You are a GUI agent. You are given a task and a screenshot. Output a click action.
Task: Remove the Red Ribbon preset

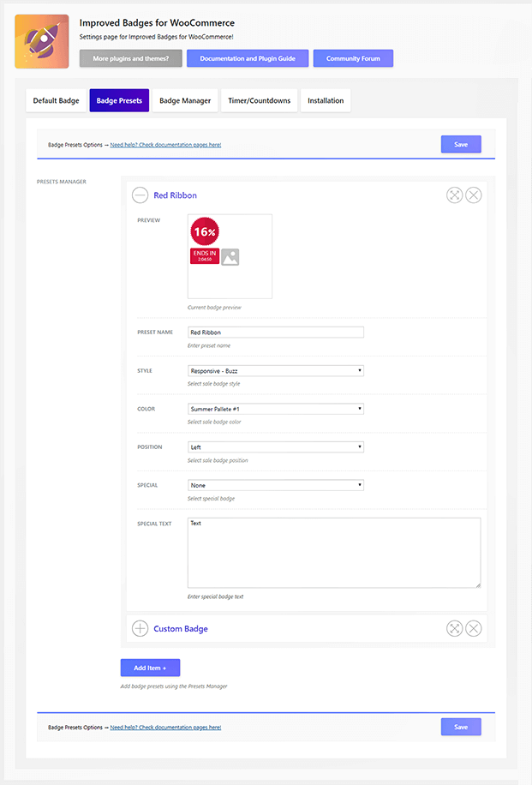click(x=473, y=195)
